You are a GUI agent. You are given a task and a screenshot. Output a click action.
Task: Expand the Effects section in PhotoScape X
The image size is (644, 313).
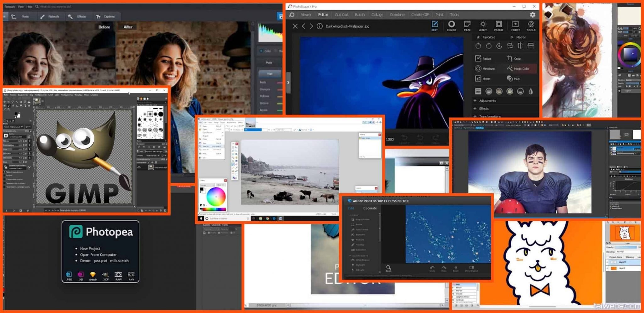point(484,108)
